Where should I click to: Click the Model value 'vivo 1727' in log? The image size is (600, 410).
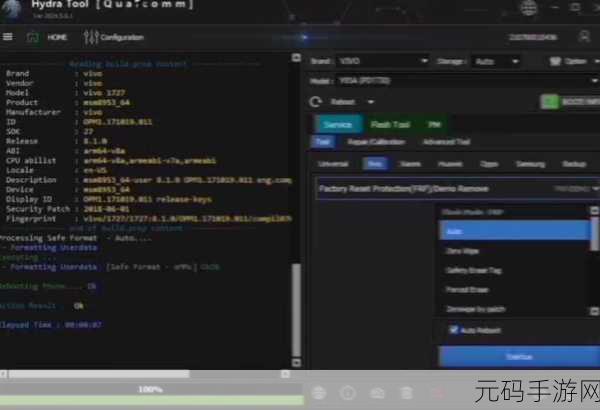(104, 93)
